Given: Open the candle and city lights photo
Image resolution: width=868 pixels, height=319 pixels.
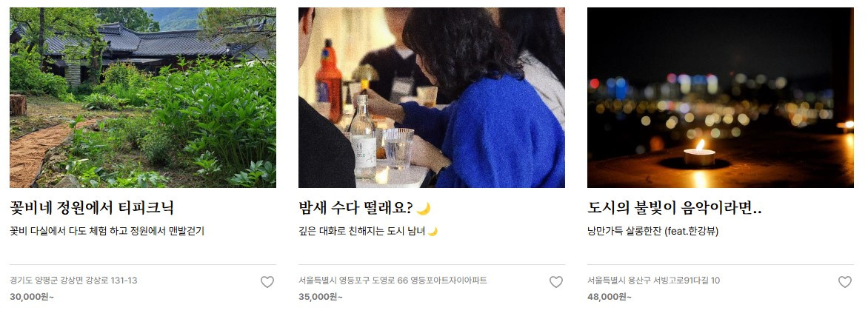Looking at the screenshot, I should [x=720, y=97].
